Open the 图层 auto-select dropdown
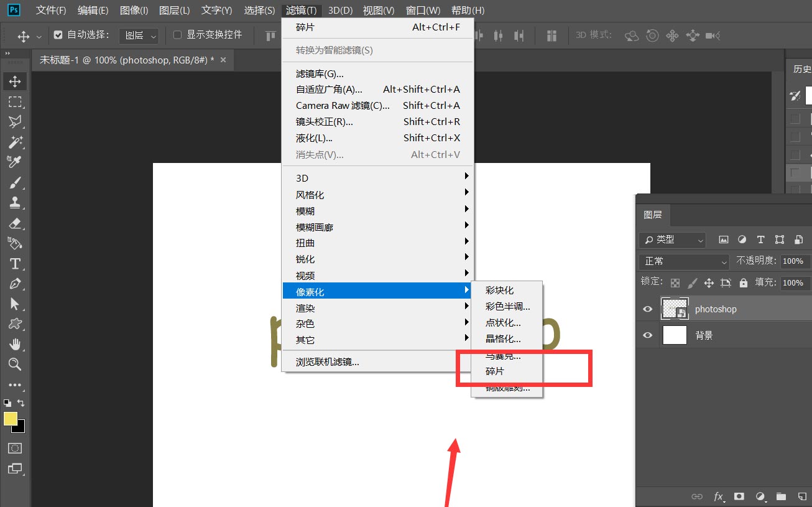The height and width of the screenshot is (507, 812). click(139, 35)
